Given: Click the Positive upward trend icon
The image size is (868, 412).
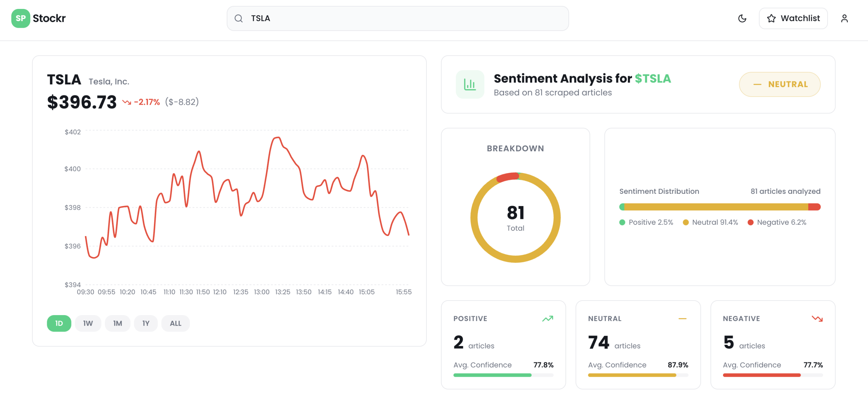Looking at the screenshot, I should pyautogui.click(x=548, y=319).
